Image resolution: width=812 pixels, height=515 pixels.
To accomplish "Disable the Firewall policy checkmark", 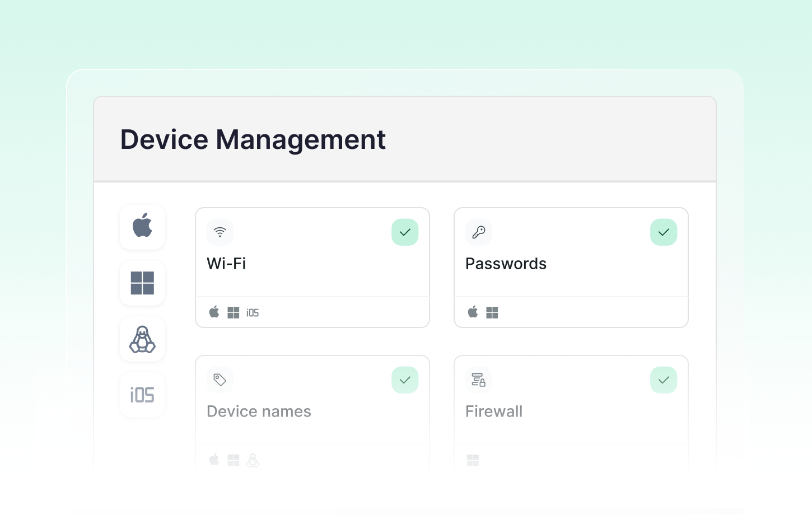I will click(664, 380).
